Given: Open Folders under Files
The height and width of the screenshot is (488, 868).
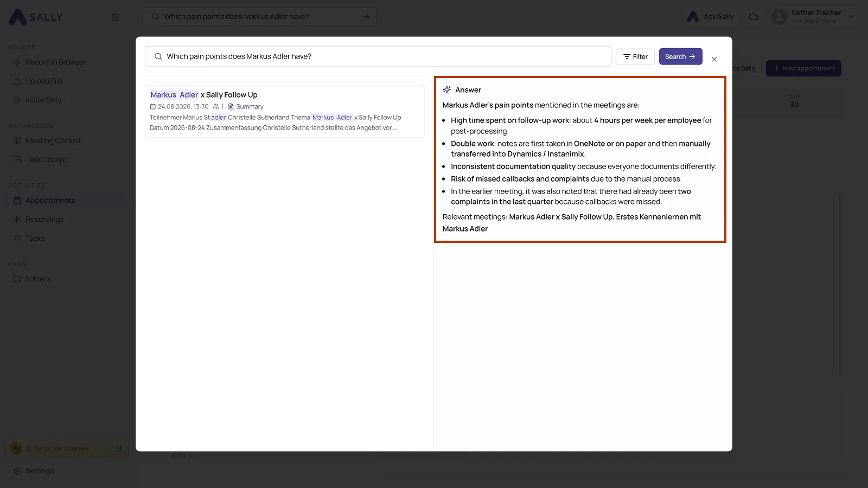Looking at the screenshot, I should click(37, 279).
